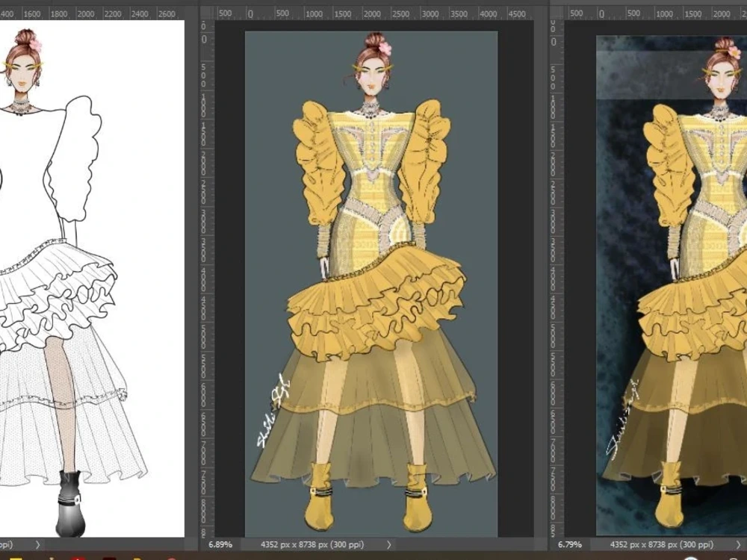Open status bar chevron menu in middle window
Screen dimensions: 747x560
(x=388, y=544)
